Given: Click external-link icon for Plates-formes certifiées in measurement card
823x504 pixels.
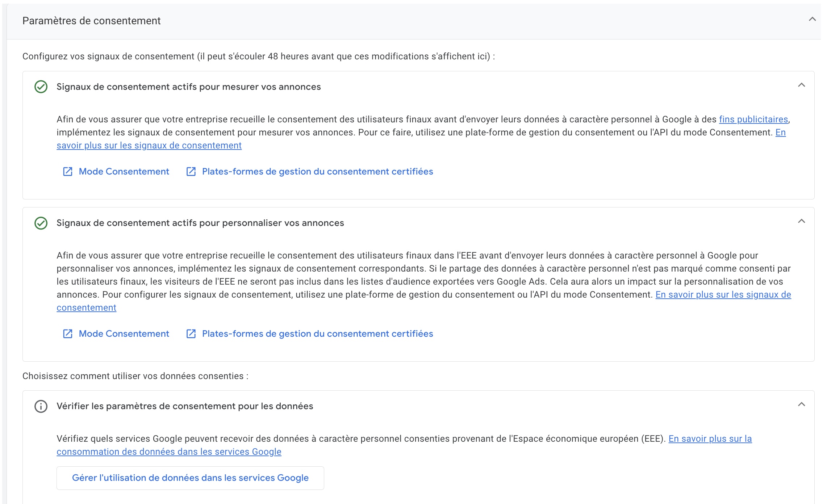Looking at the screenshot, I should tap(191, 172).
